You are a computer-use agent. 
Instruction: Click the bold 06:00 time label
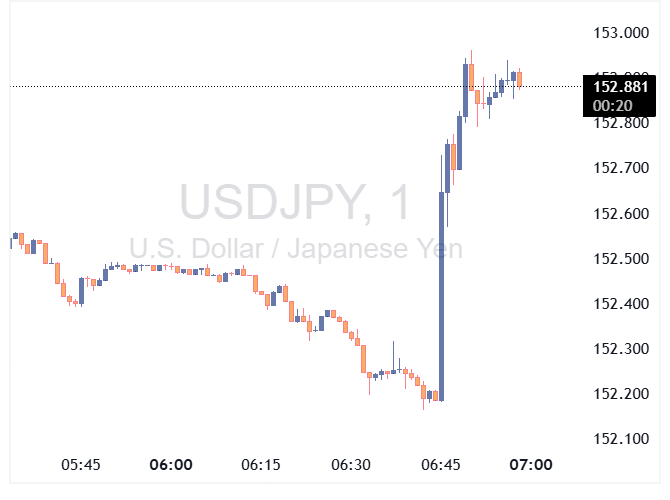(x=171, y=465)
